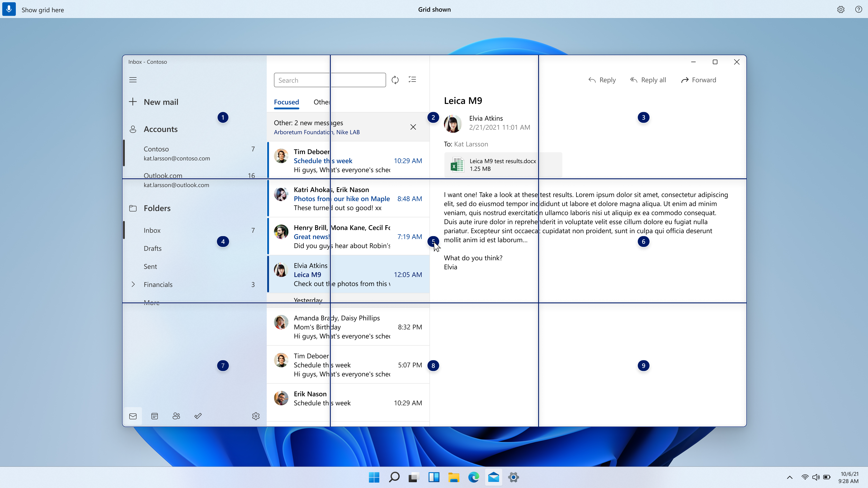This screenshot has width=868, height=488.
Task: Switch to the Other inbox tab
Action: tap(322, 102)
